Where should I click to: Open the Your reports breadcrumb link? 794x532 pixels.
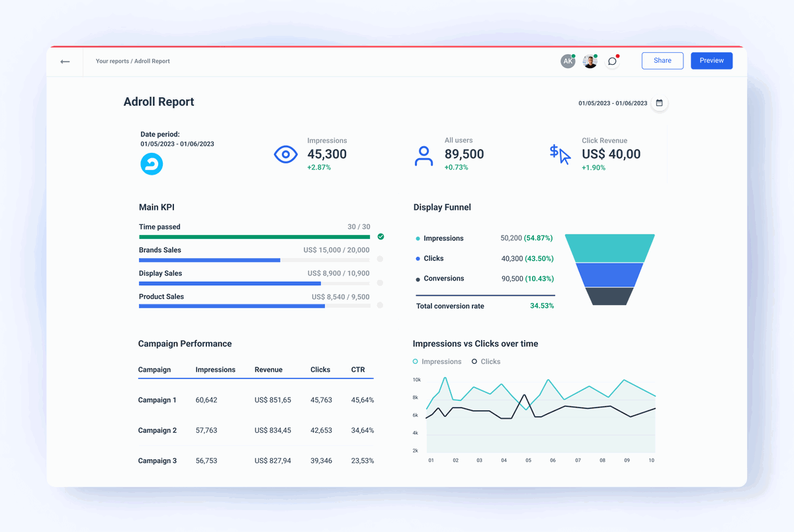(x=111, y=61)
